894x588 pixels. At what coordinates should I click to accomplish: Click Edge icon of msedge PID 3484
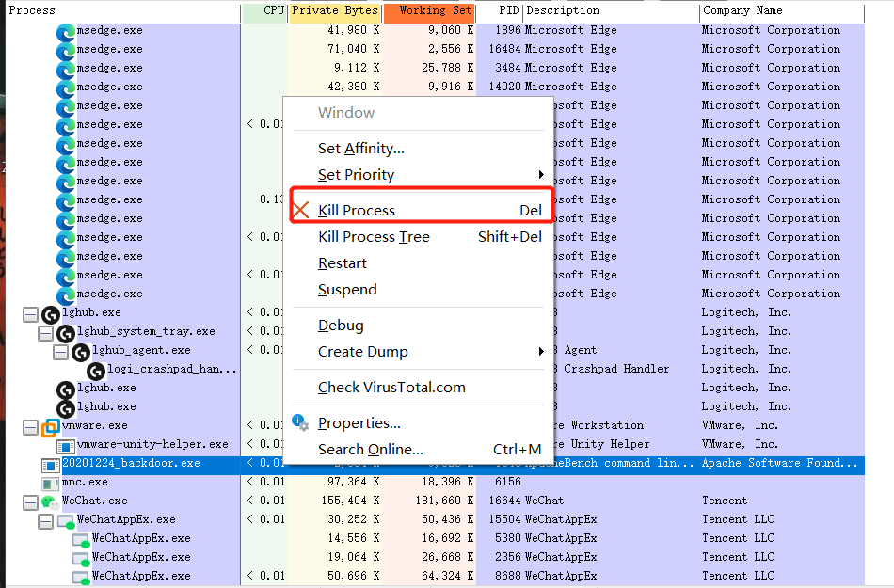66,70
